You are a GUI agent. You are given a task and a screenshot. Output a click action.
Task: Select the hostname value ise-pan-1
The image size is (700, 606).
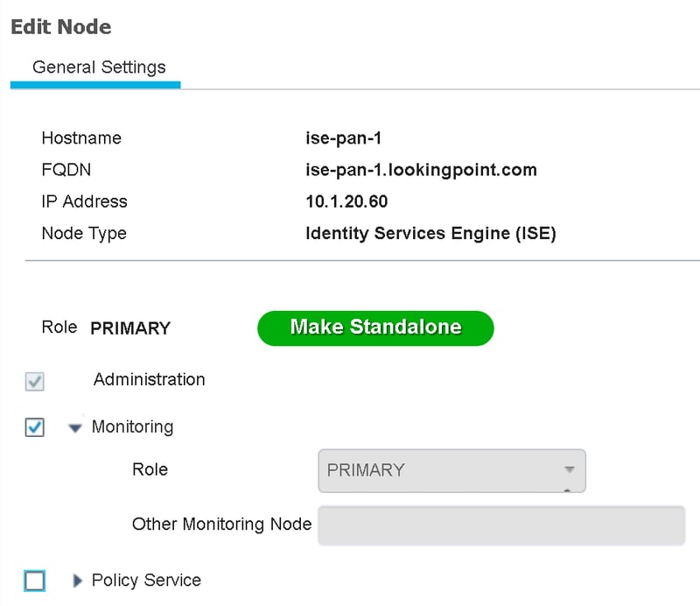coord(342,137)
